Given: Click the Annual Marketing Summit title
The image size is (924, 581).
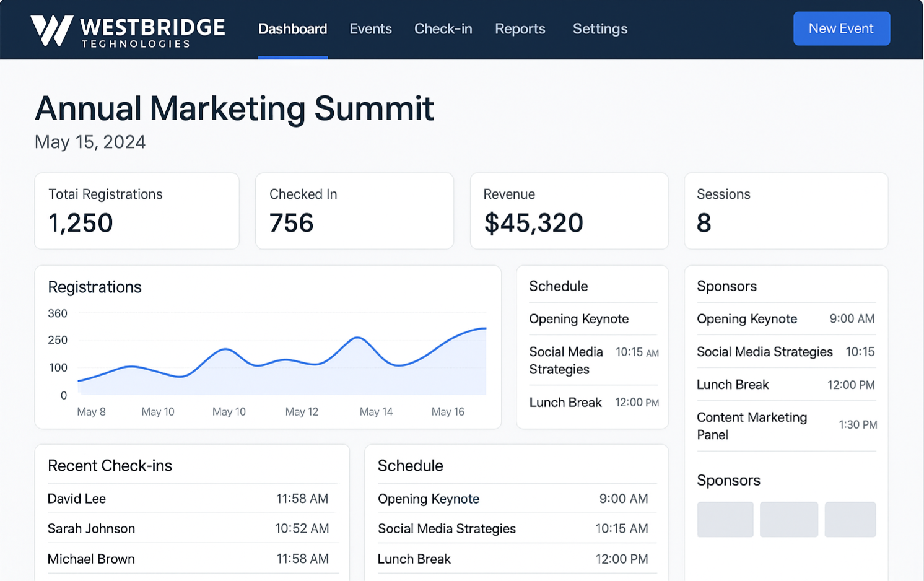Looking at the screenshot, I should (x=234, y=108).
